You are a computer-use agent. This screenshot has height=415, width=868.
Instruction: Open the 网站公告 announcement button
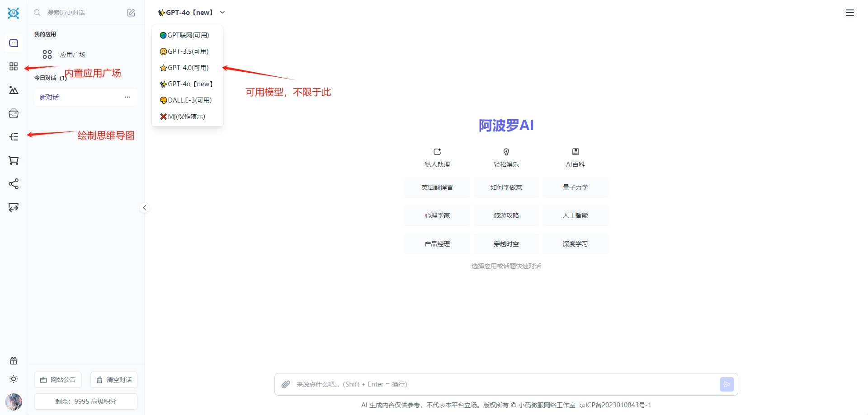pos(58,380)
